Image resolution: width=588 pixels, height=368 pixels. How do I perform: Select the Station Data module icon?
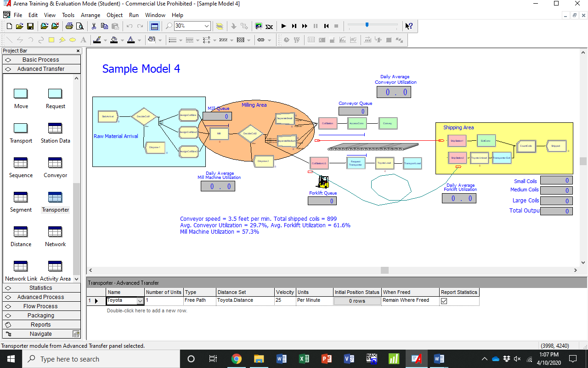coord(55,133)
